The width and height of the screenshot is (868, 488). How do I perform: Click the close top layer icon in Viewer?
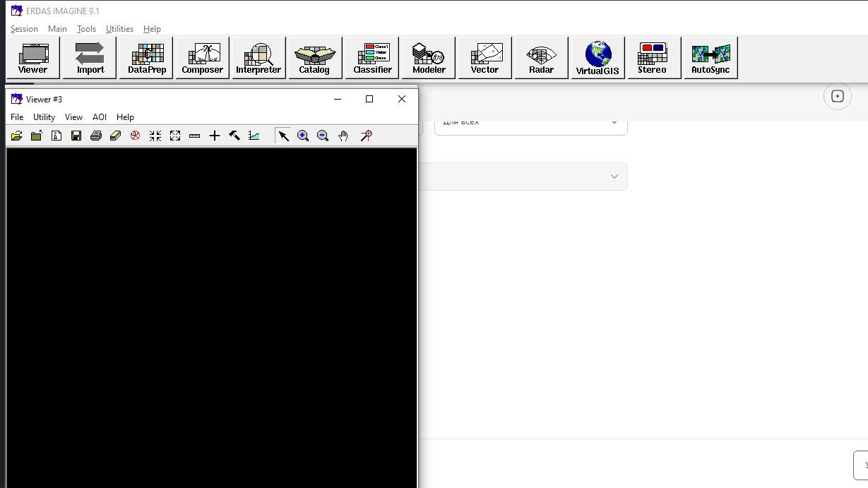tap(36, 136)
